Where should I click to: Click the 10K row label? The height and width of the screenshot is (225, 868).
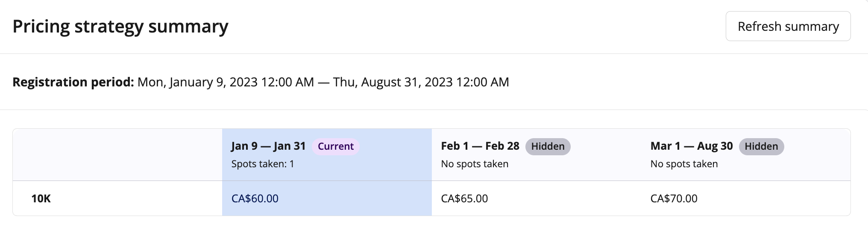[41, 198]
